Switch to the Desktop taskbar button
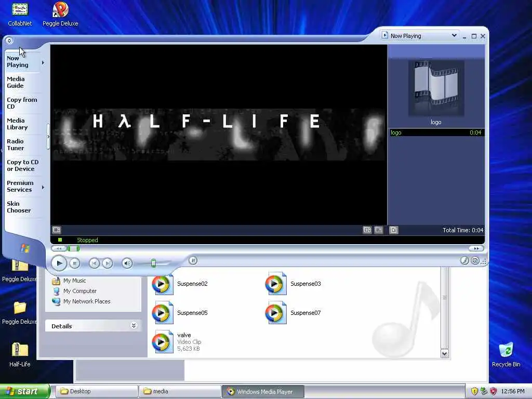 [x=96, y=391]
